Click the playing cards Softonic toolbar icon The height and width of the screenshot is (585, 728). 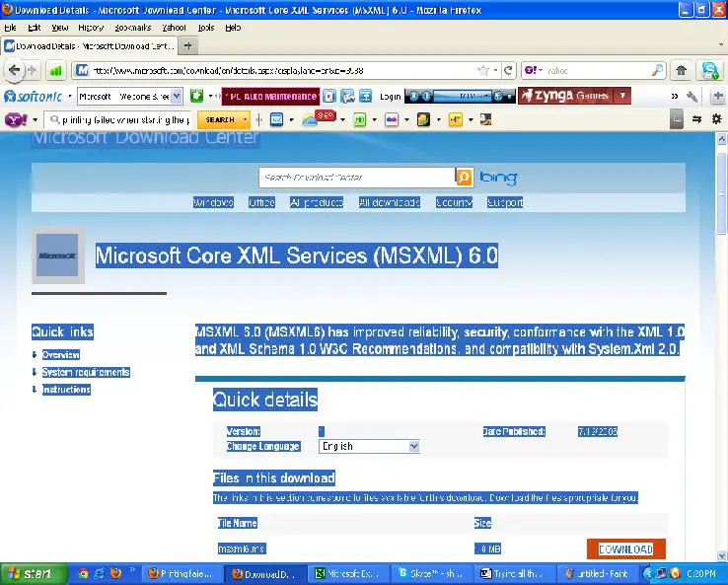(x=328, y=96)
